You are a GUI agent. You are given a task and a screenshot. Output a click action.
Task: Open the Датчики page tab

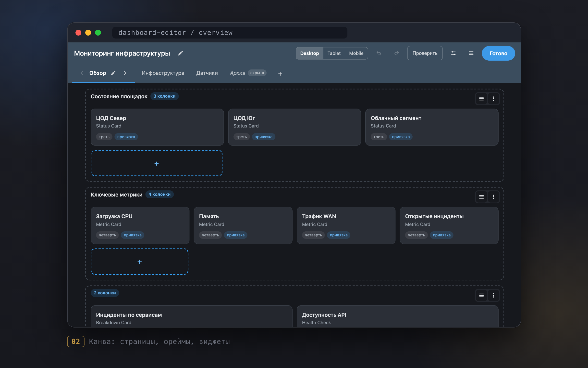pos(207,73)
